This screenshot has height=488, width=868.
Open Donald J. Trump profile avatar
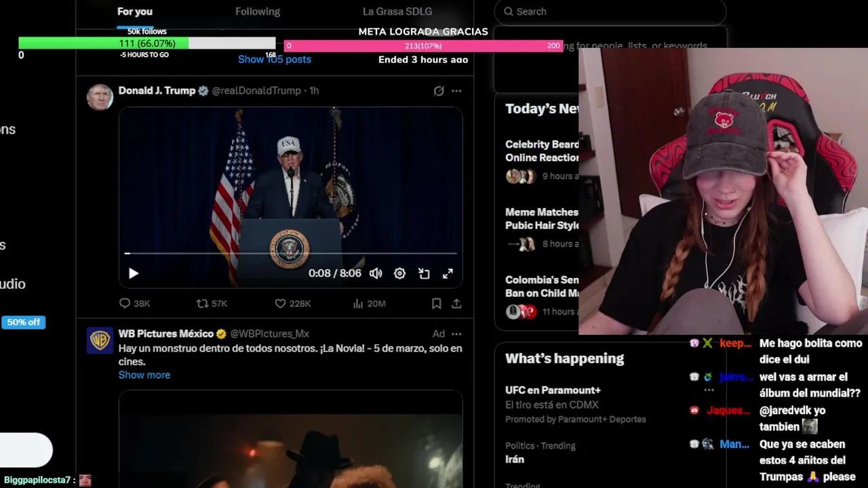click(100, 97)
